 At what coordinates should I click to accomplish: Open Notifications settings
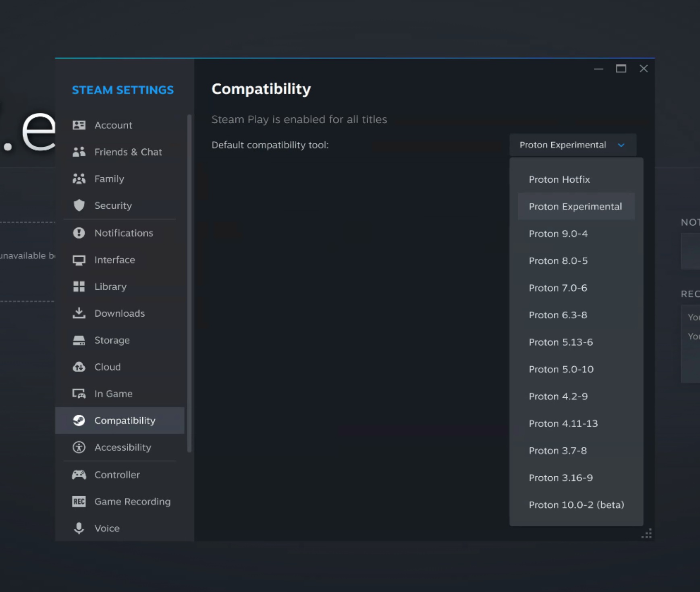pyautogui.click(x=120, y=233)
